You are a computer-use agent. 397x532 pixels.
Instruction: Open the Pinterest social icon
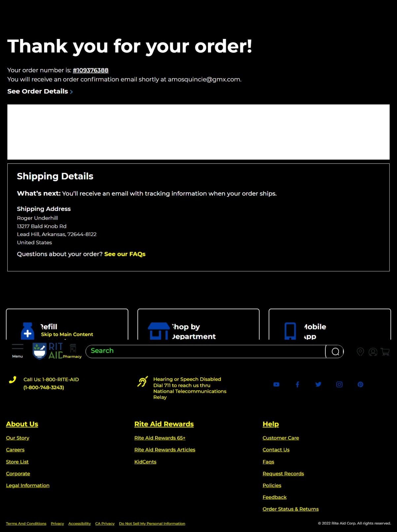point(360,384)
